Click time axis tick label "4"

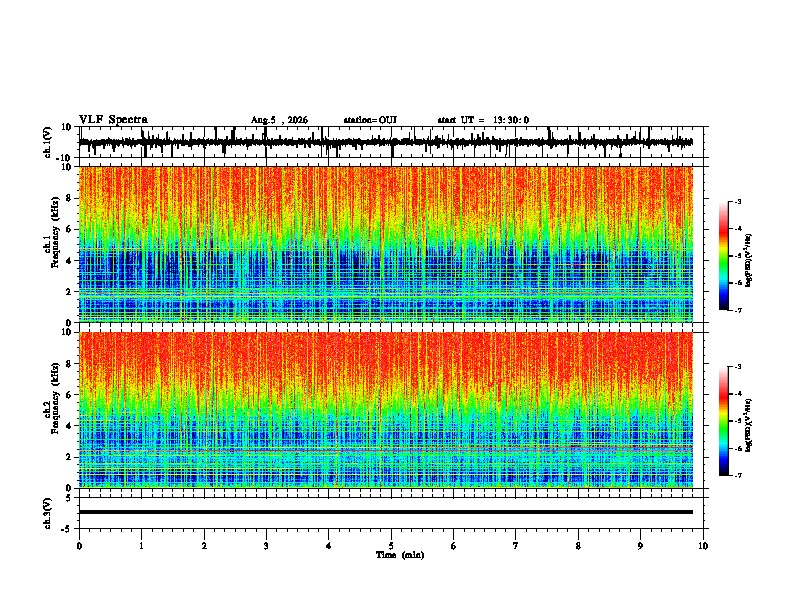(x=329, y=546)
